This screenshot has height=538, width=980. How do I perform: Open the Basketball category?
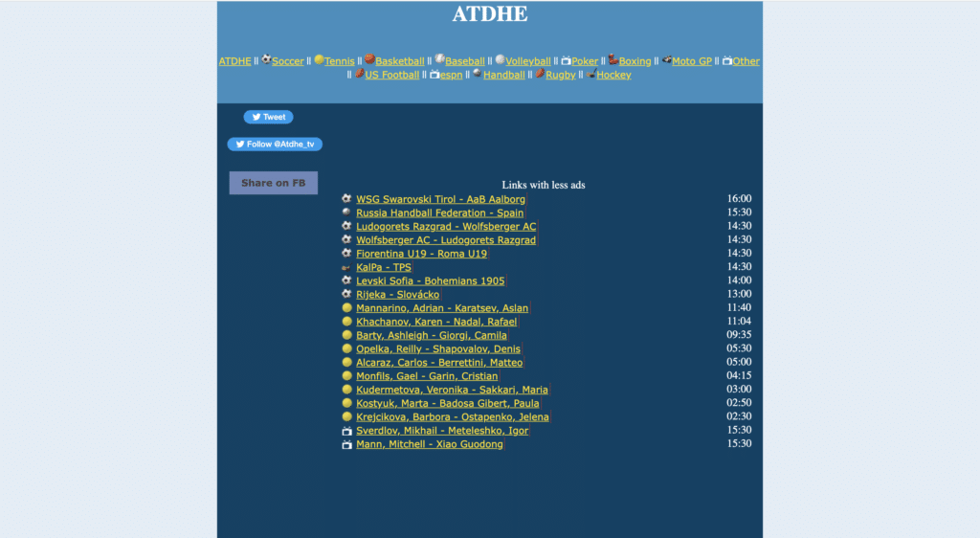pos(400,61)
